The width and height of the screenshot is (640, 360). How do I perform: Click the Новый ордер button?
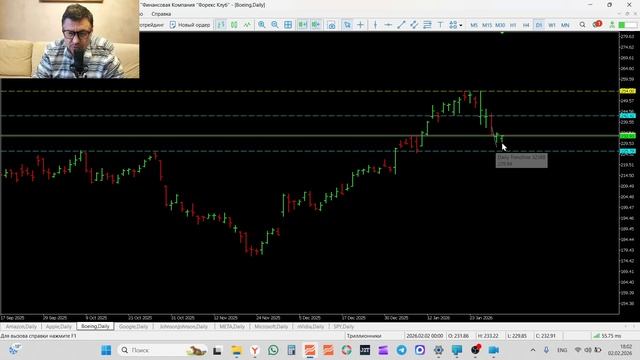pyautogui.click(x=190, y=25)
